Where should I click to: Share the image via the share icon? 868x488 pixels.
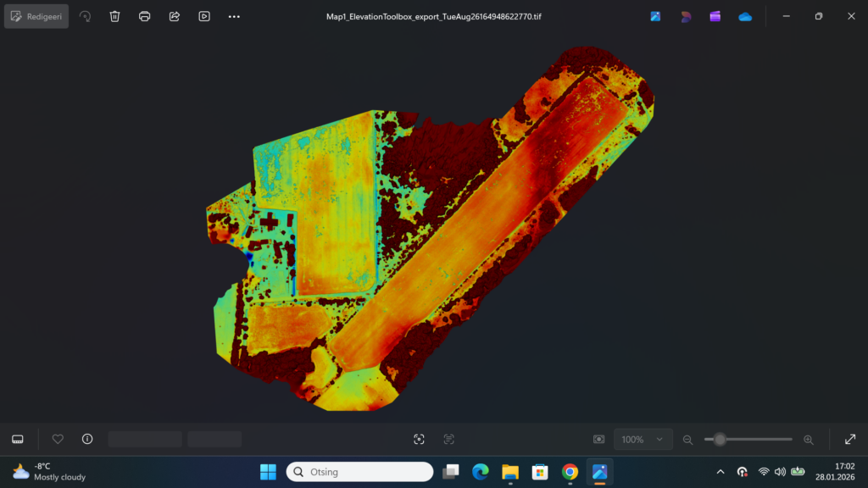(x=175, y=16)
